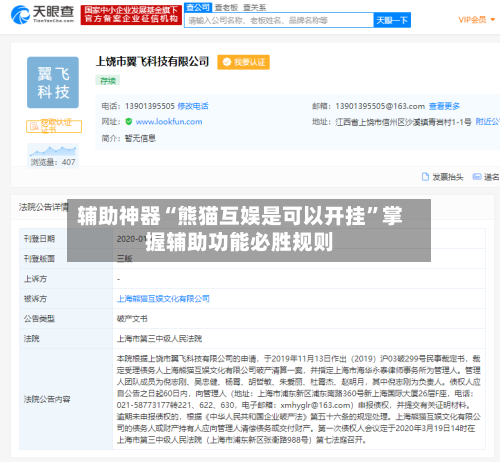Open the 上海熊猫互娱文化有限公司 defendant link
Viewport: 500px width, 462px height.
tap(163, 299)
